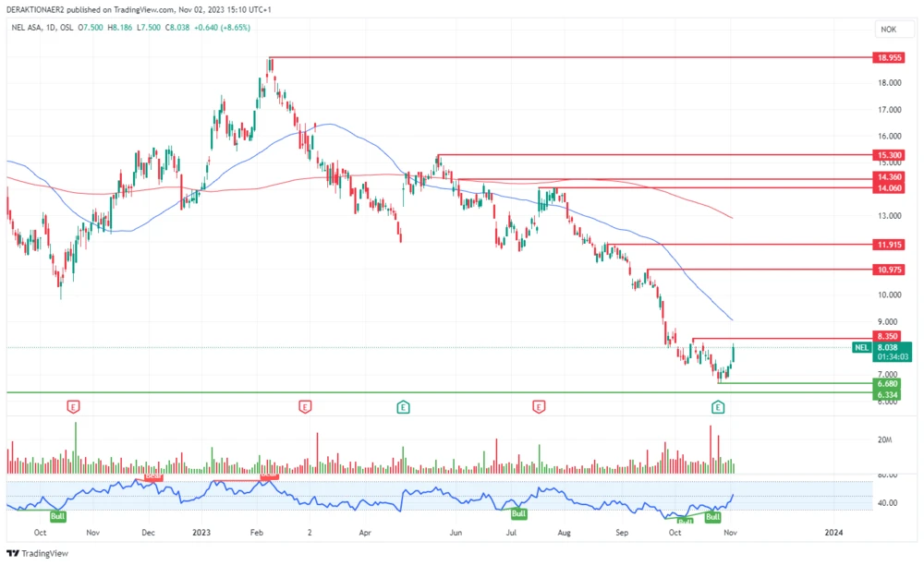Click the green earnings marker near late October 2023
Screen dimensions: 924x565
718,406
